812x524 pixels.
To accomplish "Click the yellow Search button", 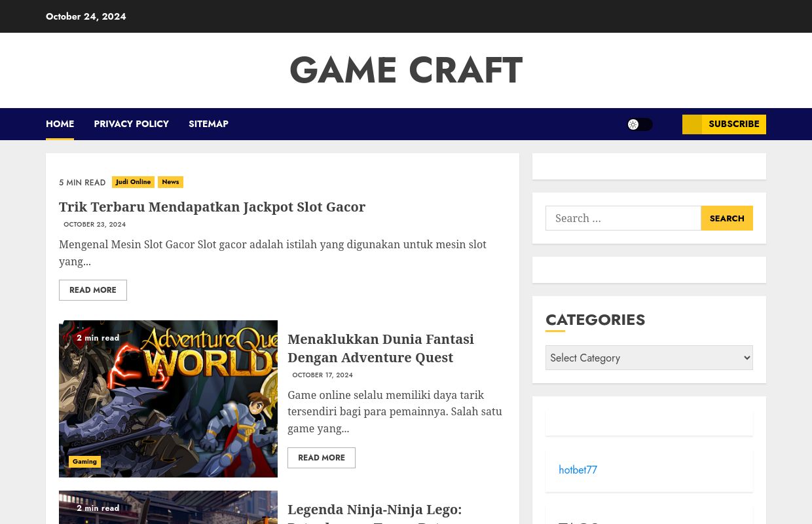I will (x=727, y=218).
